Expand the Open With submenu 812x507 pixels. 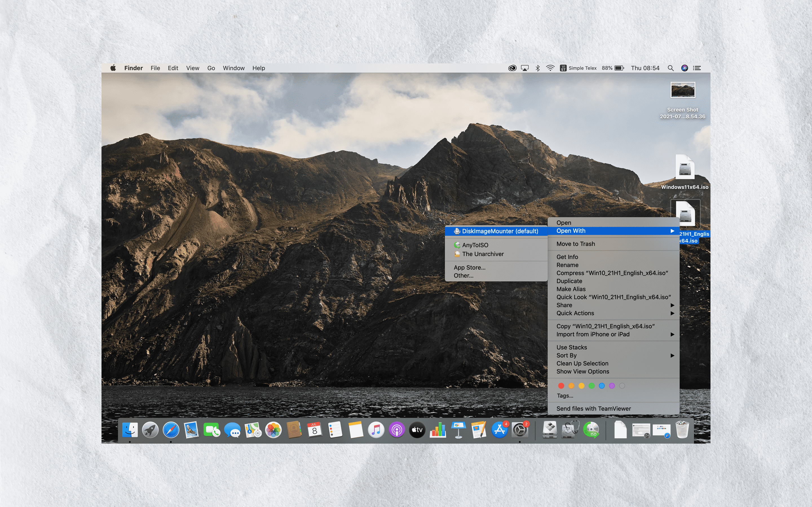[570, 231]
